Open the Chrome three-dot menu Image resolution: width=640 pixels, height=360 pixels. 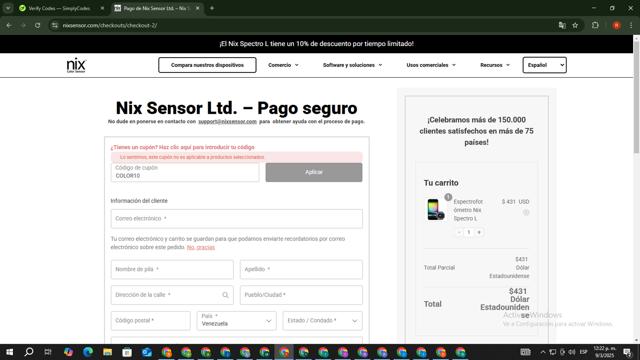coord(631,25)
